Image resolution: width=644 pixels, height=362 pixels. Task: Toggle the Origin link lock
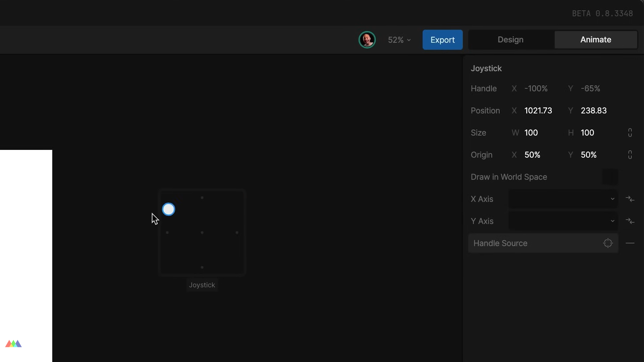pos(630,155)
